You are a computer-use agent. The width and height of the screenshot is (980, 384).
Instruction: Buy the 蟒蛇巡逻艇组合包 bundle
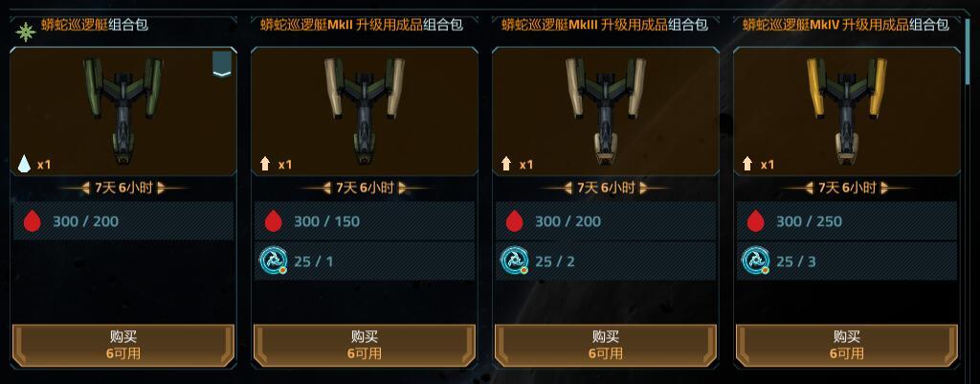123,346
